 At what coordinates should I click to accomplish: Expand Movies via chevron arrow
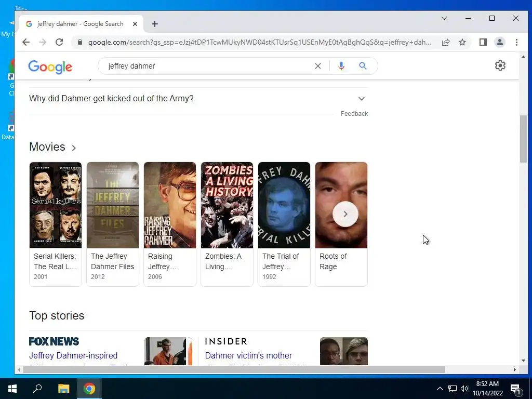pyautogui.click(x=74, y=148)
